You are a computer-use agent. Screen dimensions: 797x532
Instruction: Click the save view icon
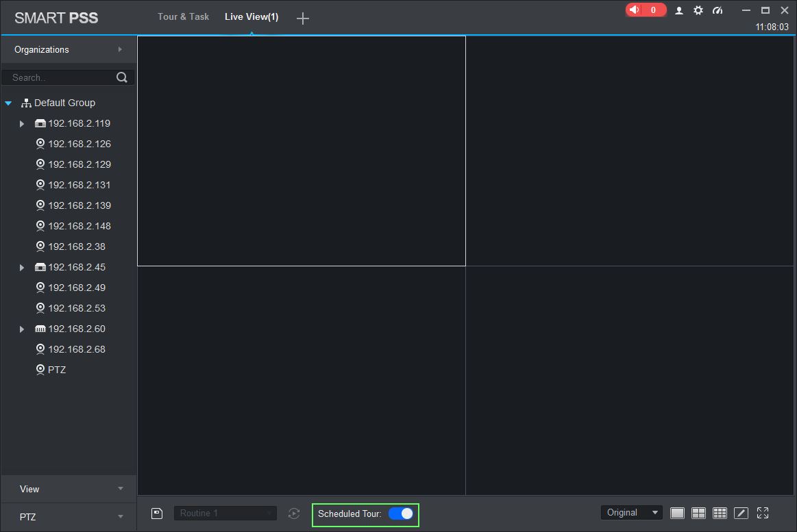[157, 514]
